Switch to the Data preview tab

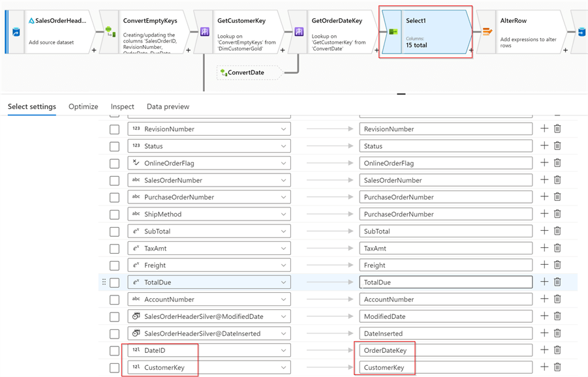click(168, 106)
